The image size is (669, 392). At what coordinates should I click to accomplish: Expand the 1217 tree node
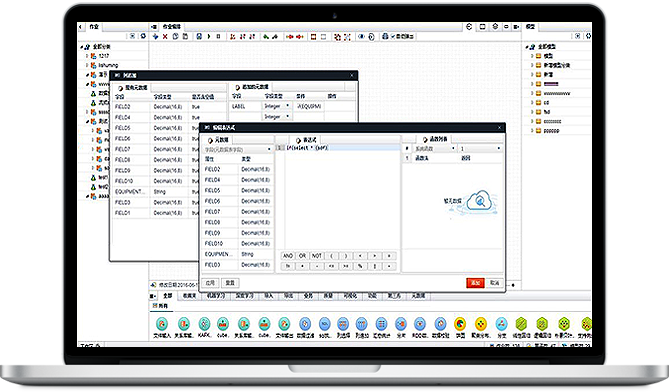coord(87,56)
